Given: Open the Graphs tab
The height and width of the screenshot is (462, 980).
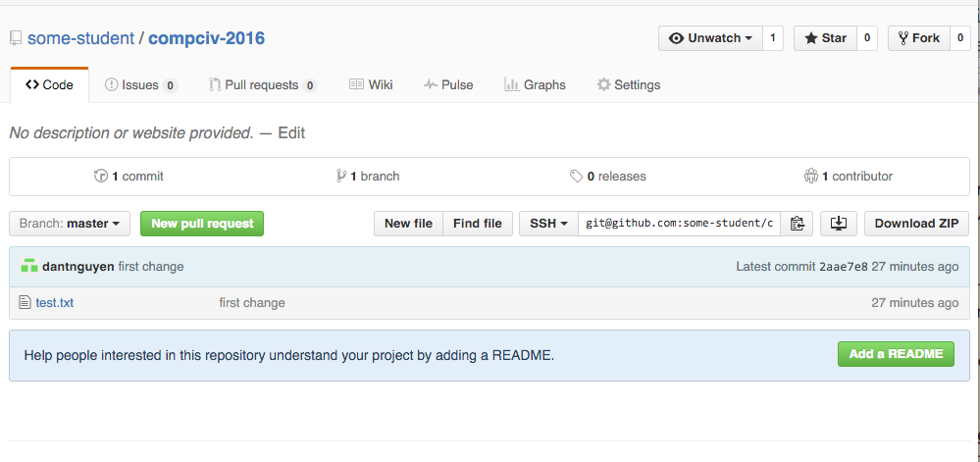Looking at the screenshot, I should (x=535, y=85).
